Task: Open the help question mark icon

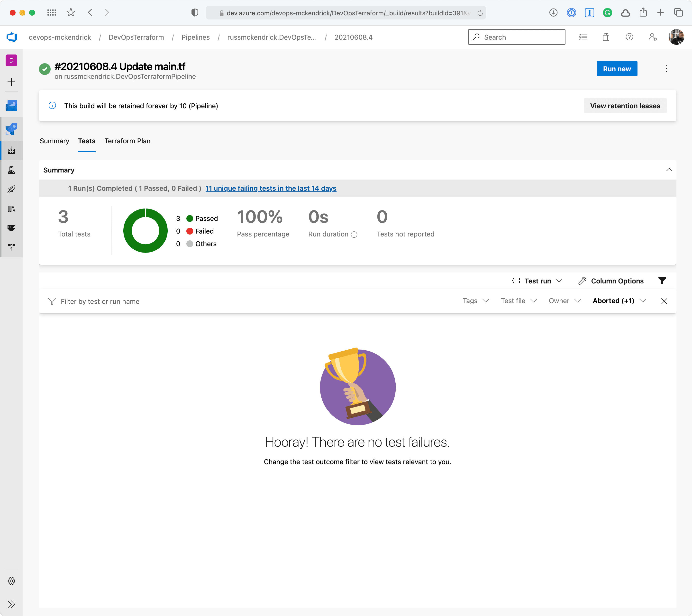Action: [629, 37]
